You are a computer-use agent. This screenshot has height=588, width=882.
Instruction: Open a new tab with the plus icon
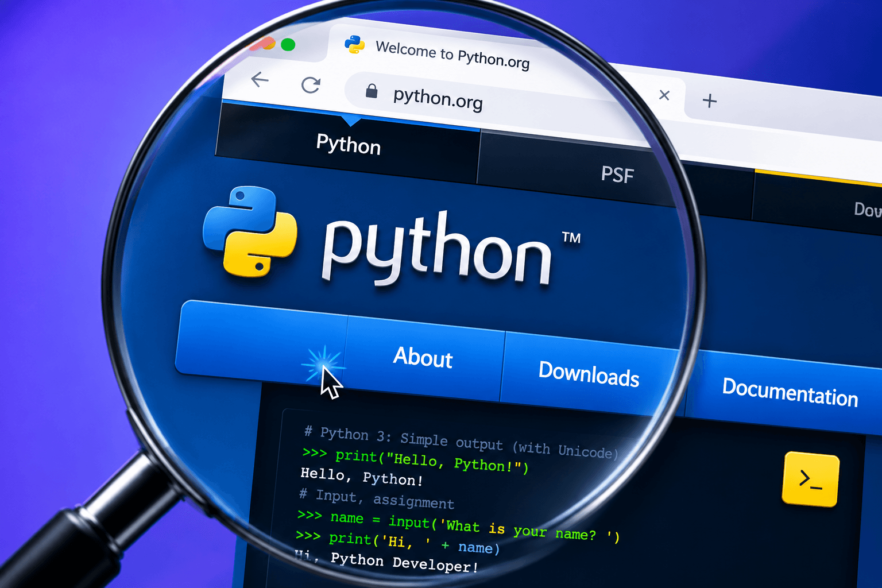(710, 100)
